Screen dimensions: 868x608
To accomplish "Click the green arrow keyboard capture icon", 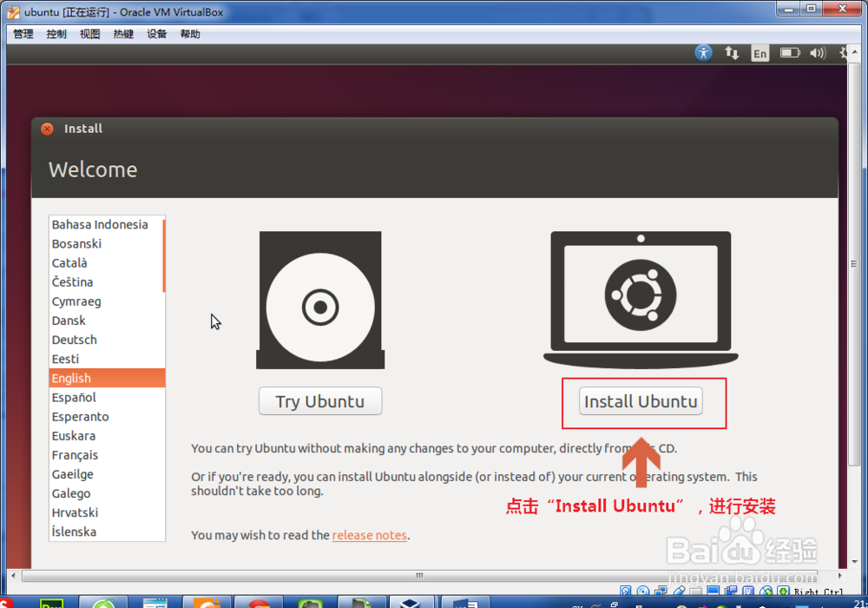I will [783, 591].
